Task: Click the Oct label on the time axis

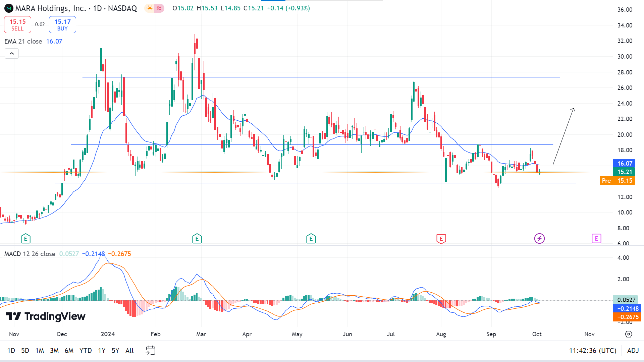Action: pyautogui.click(x=537, y=334)
